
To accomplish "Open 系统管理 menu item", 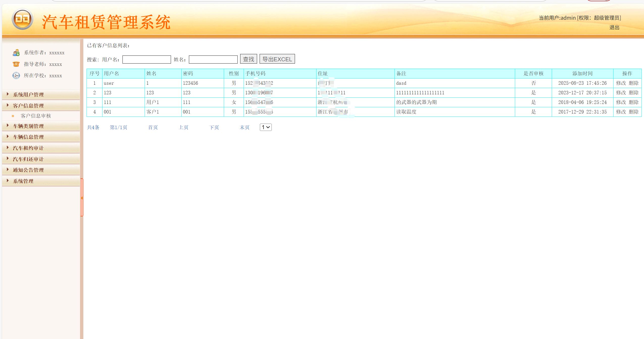I will pyautogui.click(x=23, y=181).
